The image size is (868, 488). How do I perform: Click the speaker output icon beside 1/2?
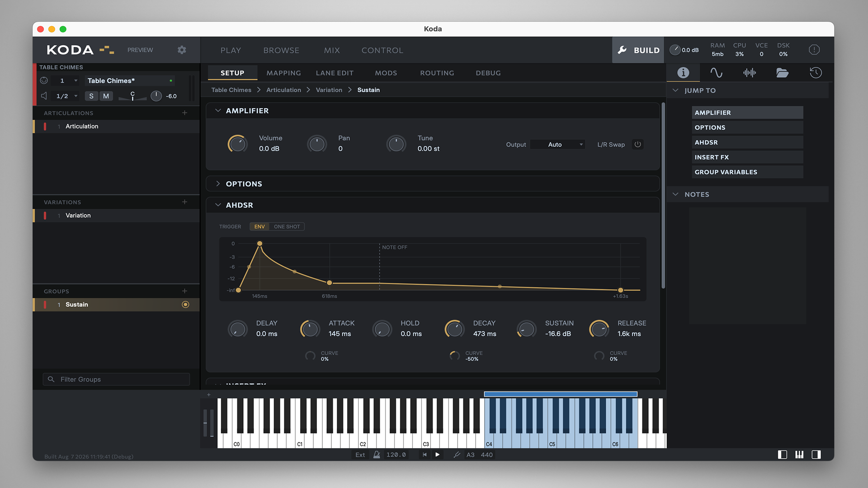pyautogui.click(x=44, y=96)
